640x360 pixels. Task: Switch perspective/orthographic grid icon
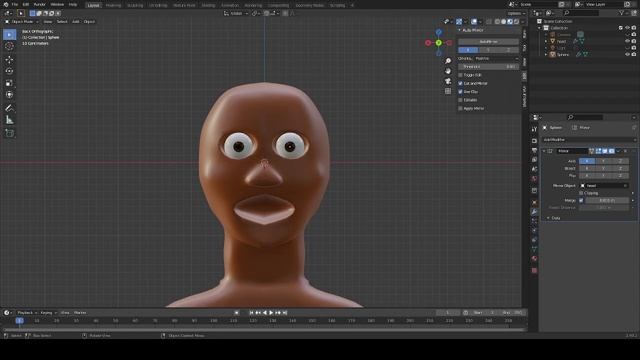click(448, 91)
